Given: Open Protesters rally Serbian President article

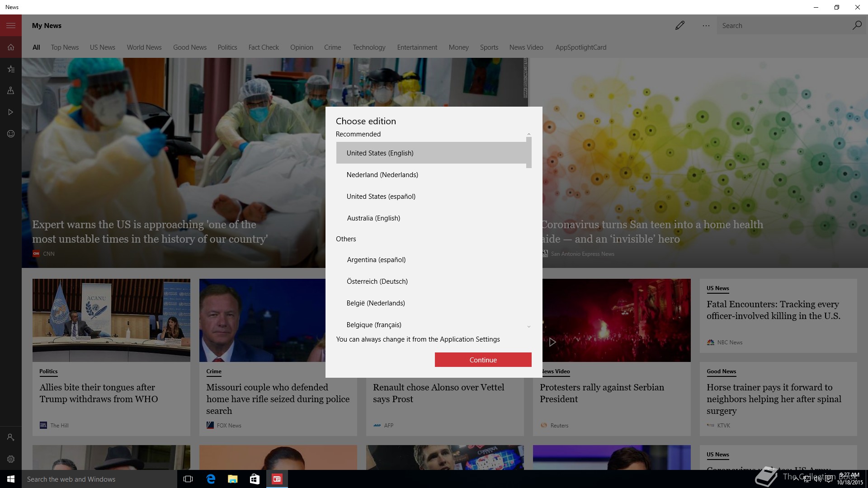Looking at the screenshot, I should point(602,393).
